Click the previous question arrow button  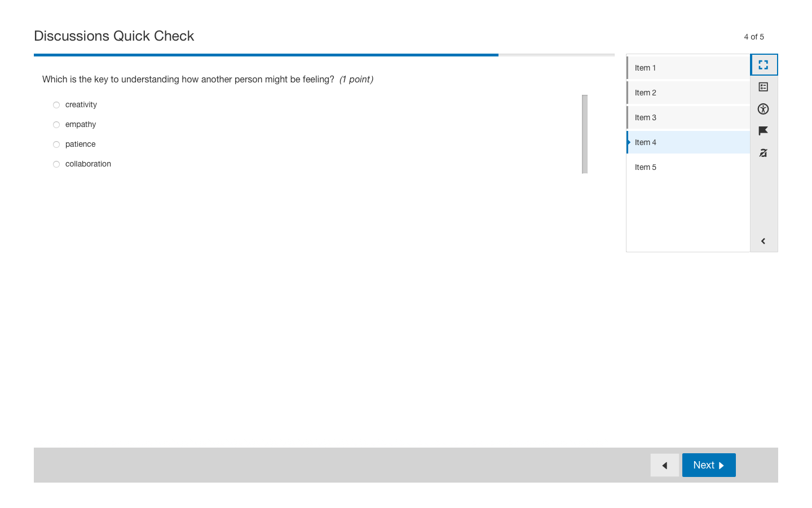tap(665, 465)
